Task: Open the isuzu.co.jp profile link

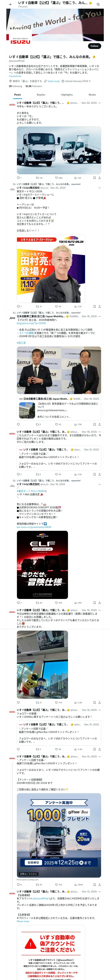Action: 53,81
